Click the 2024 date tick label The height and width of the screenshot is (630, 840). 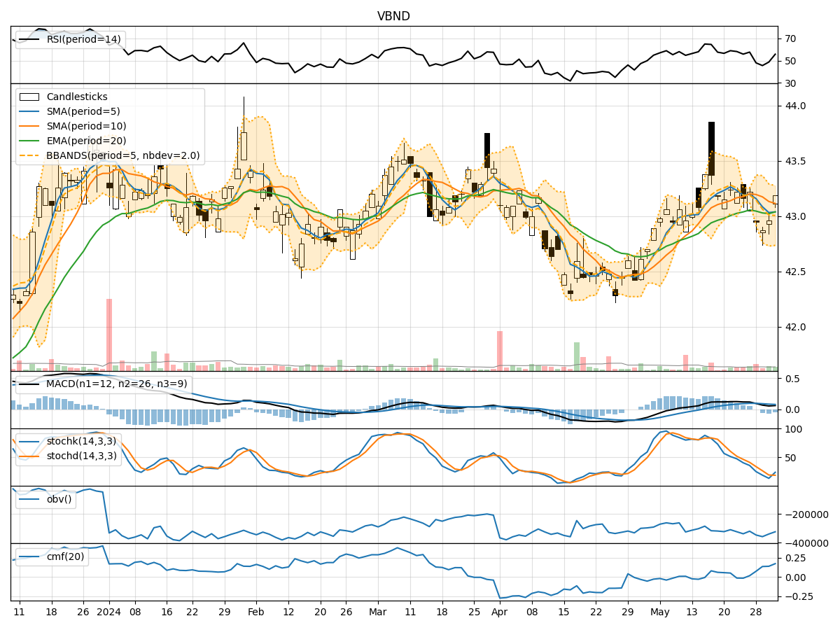point(108,610)
